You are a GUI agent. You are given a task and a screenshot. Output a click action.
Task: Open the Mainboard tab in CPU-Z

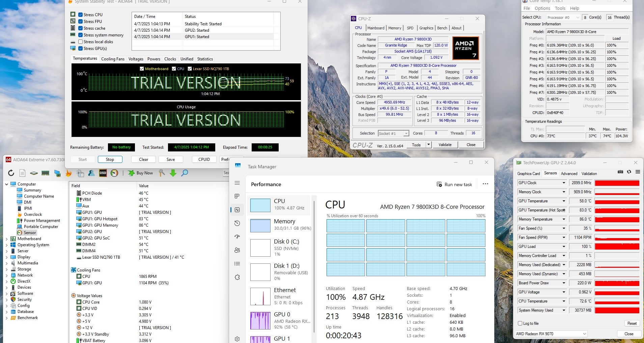(x=376, y=28)
